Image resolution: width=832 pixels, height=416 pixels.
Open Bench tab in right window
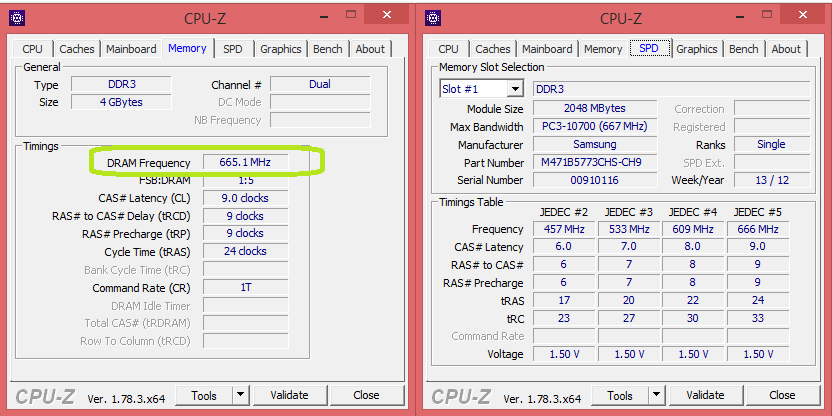coord(743,49)
